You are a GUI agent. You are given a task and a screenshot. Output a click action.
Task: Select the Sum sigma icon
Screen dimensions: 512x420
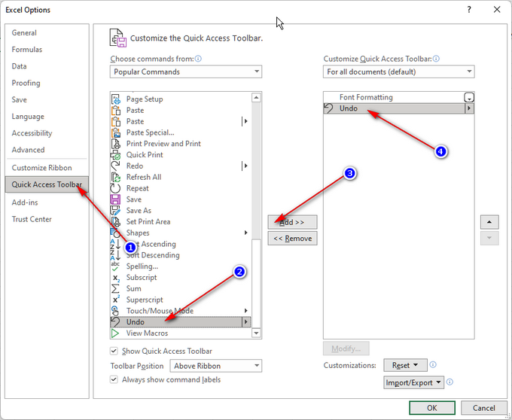click(116, 289)
